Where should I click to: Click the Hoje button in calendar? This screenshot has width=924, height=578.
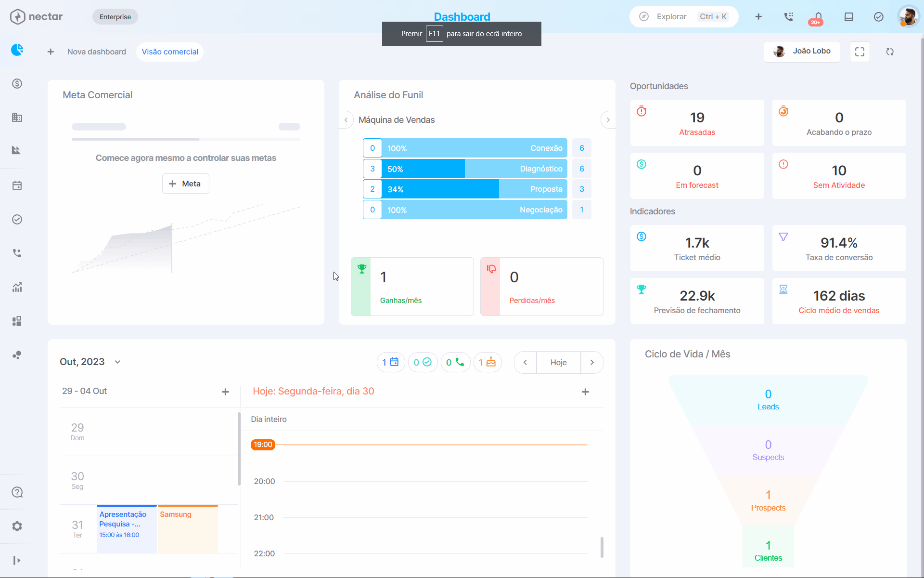tap(559, 363)
